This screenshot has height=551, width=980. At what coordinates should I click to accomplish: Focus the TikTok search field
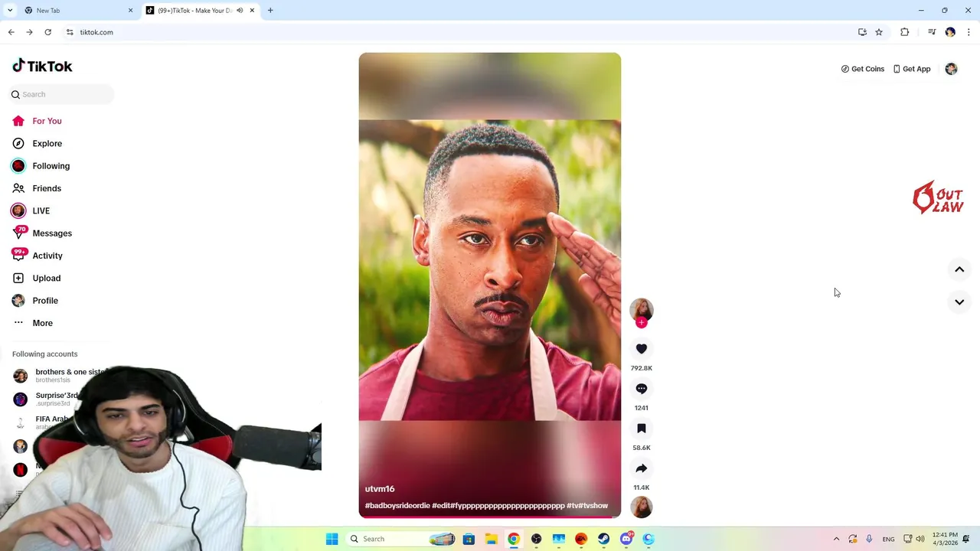(63, 94)
